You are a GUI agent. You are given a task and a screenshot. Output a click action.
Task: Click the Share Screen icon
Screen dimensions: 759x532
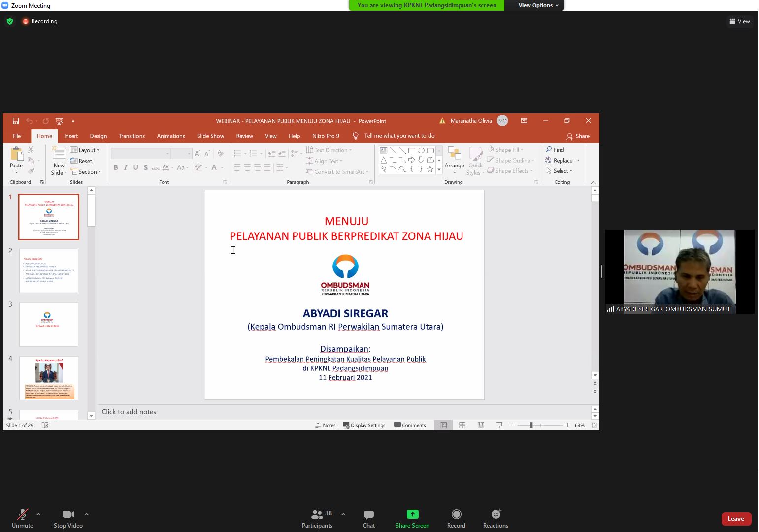[412, 514]
